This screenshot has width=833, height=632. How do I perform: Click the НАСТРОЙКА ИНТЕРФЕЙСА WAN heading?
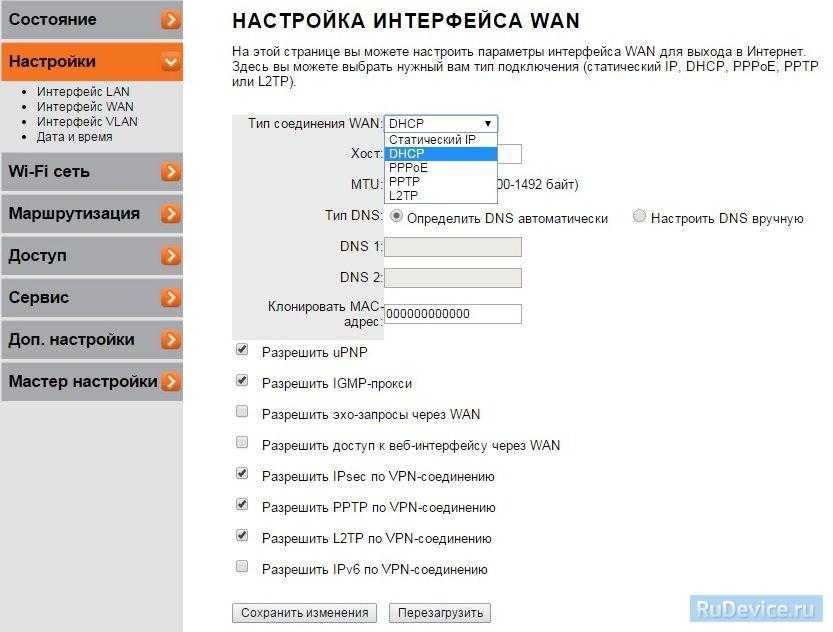tap(406, 21)
